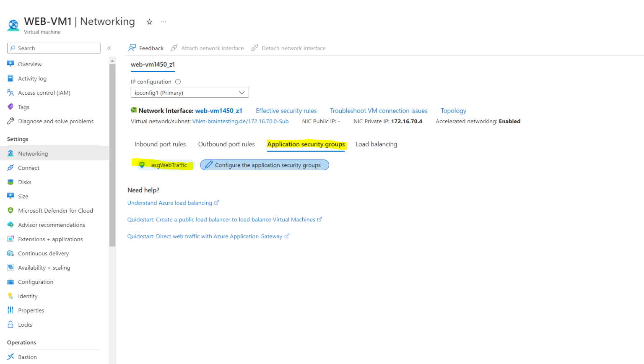
Task: Click the Operations section heading
Action: click(21, 343)
